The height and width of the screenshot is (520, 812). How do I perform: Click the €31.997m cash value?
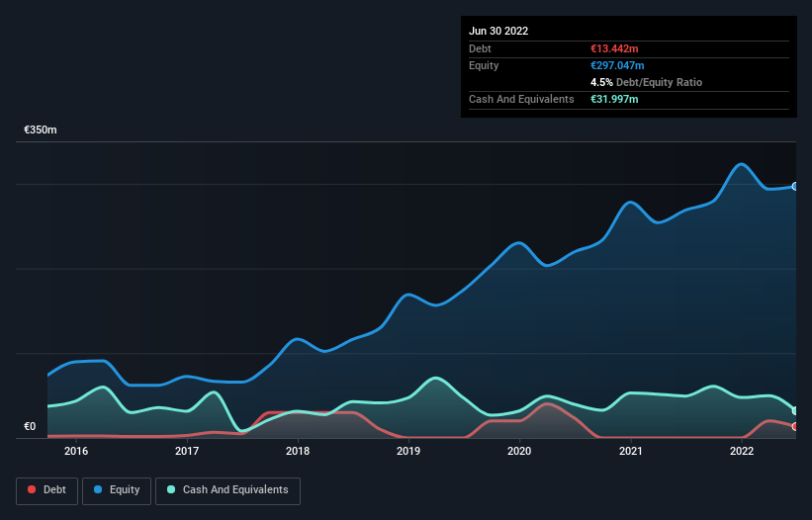point(614,99)
